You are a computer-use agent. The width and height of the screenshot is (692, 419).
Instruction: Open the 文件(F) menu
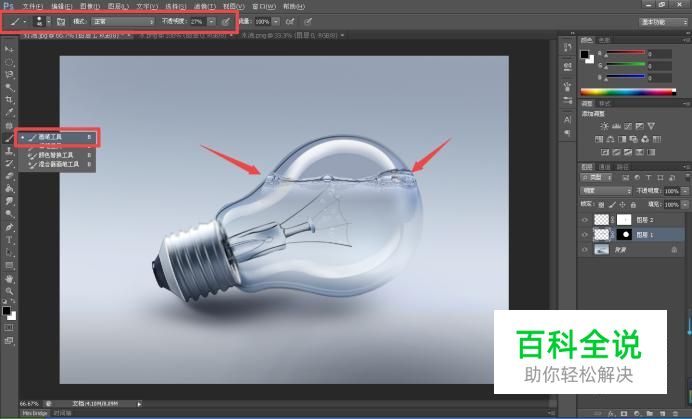pyautogui.click(x=32, y=7)
